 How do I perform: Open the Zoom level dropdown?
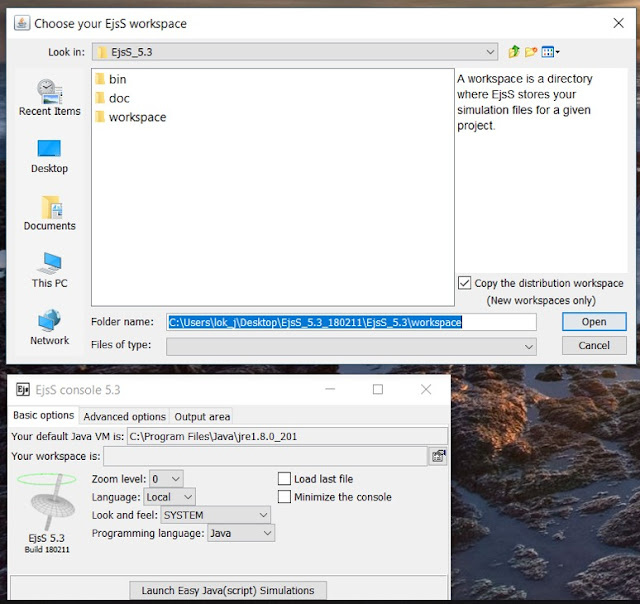167,479
